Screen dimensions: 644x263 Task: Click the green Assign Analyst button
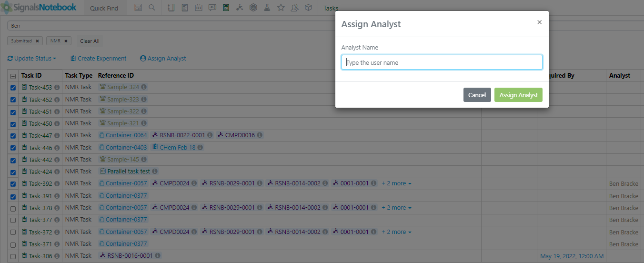[518, 95]
